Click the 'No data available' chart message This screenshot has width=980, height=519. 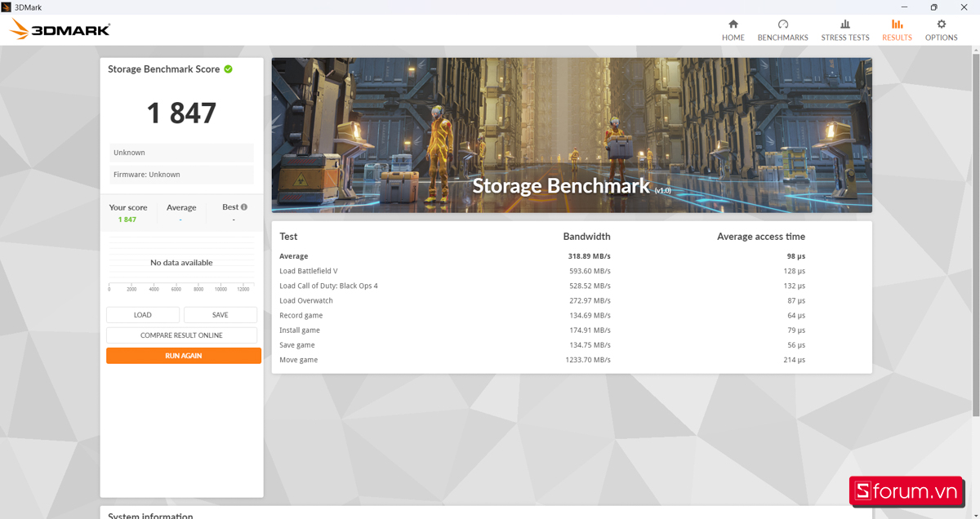point(181,263)
